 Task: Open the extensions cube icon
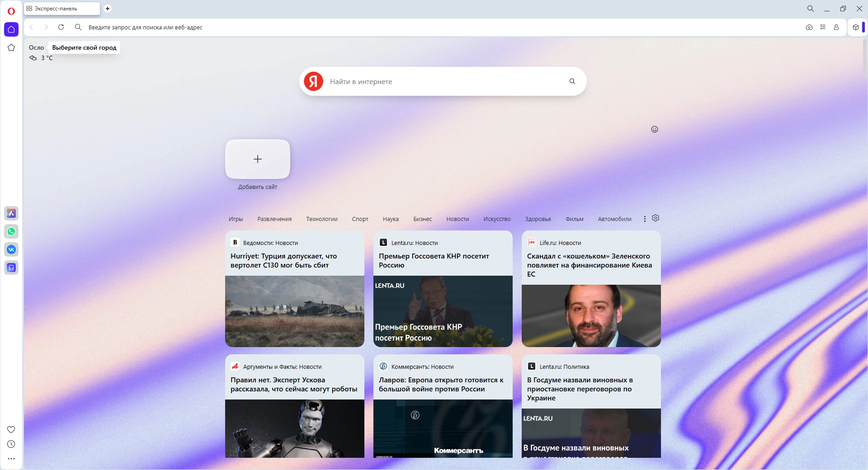[x=856, y=27]
